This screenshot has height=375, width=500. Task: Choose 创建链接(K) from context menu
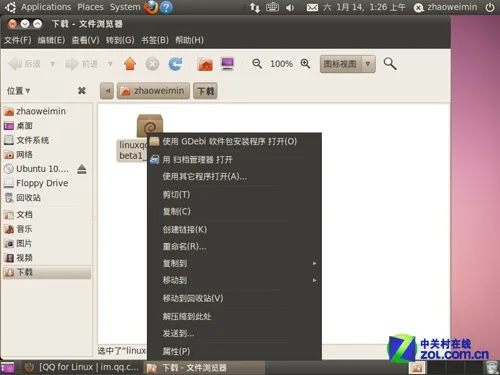(234, 229)
